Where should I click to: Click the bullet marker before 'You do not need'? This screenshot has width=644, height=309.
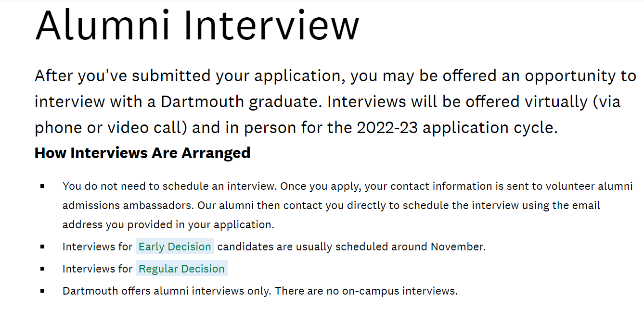[43, 186]
